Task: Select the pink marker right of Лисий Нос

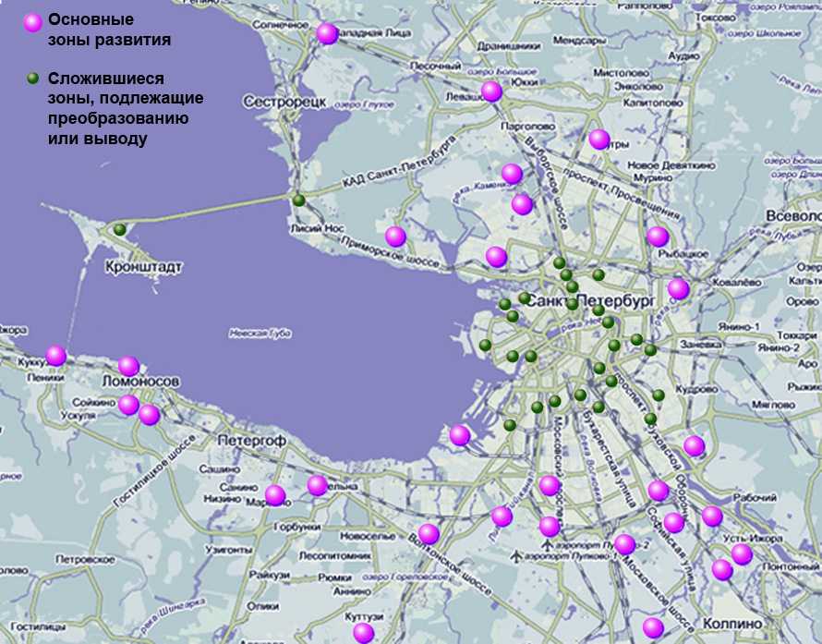Action: point(396,237)
